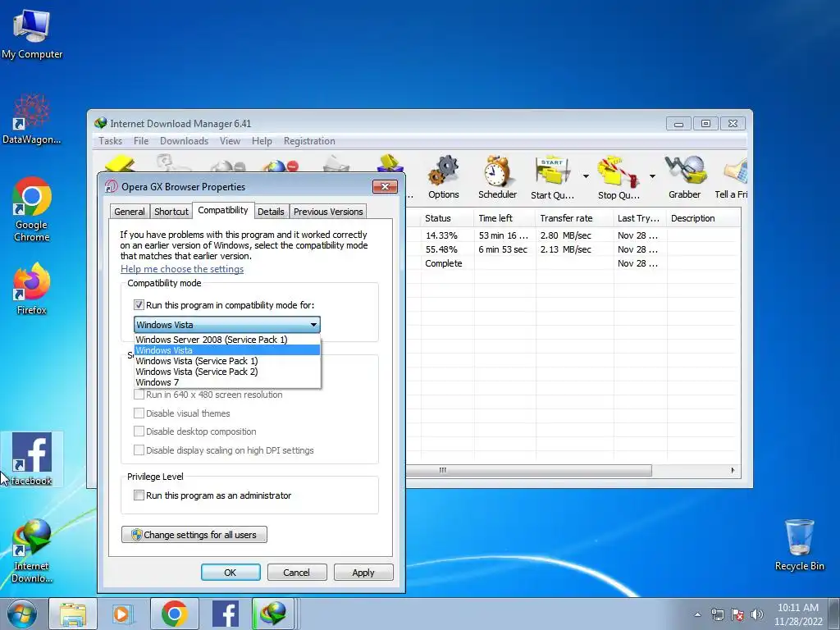Switch to the Shortcut tab
840x630 pixels.
tap(171, 212)
